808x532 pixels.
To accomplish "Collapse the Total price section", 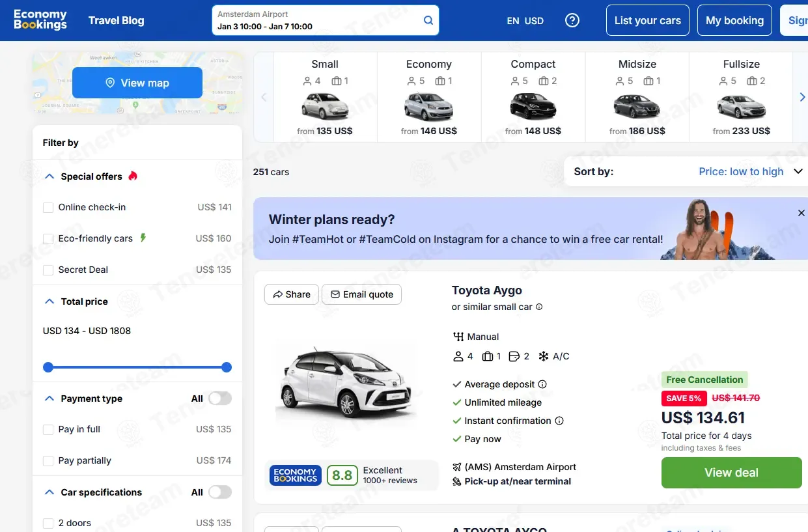I will click(x=49, y=301).
